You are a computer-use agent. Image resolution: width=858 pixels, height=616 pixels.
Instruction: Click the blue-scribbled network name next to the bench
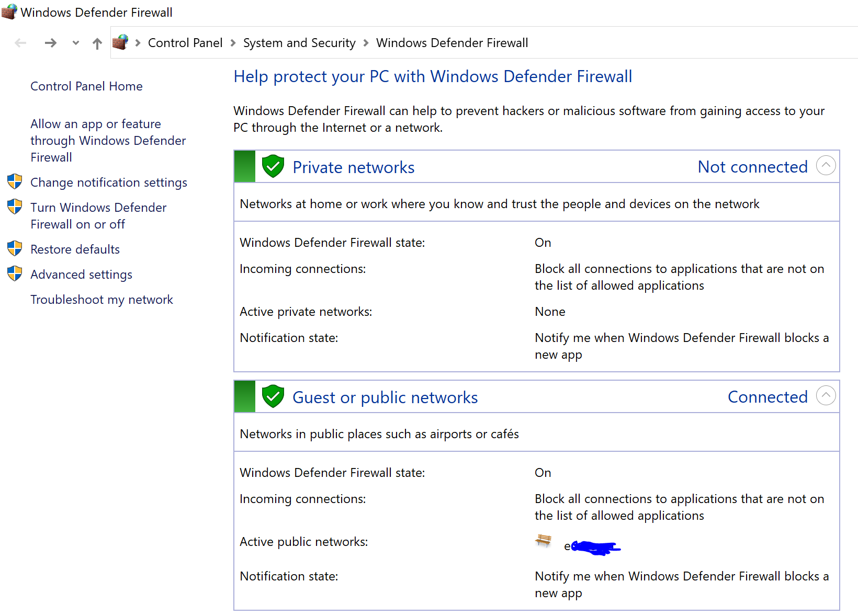593,546
